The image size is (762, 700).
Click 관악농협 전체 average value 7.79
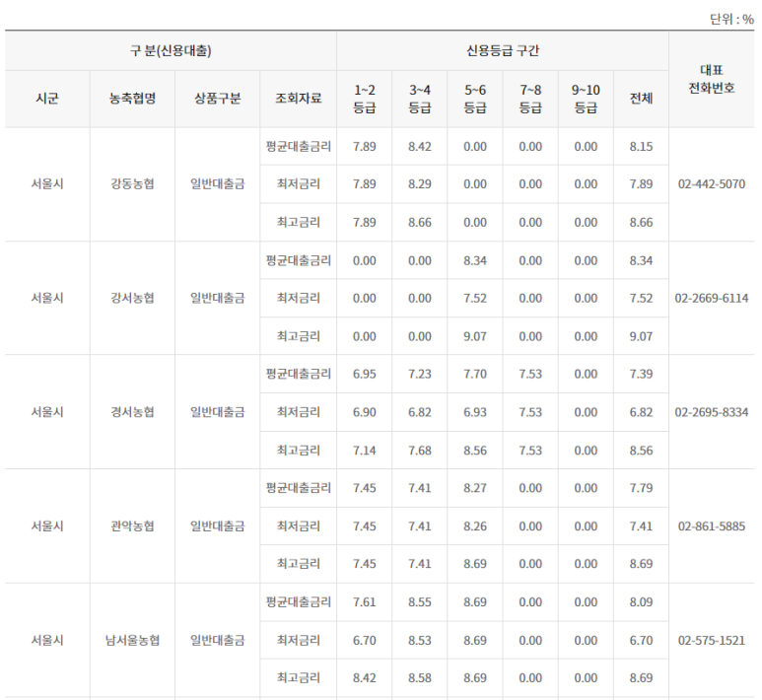[x=642, y=488]
